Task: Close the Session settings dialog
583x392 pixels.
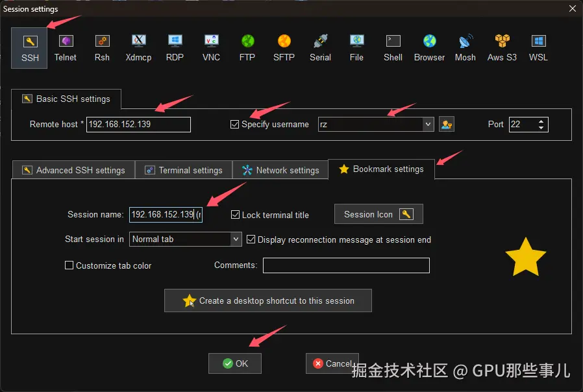Action: 573,8
